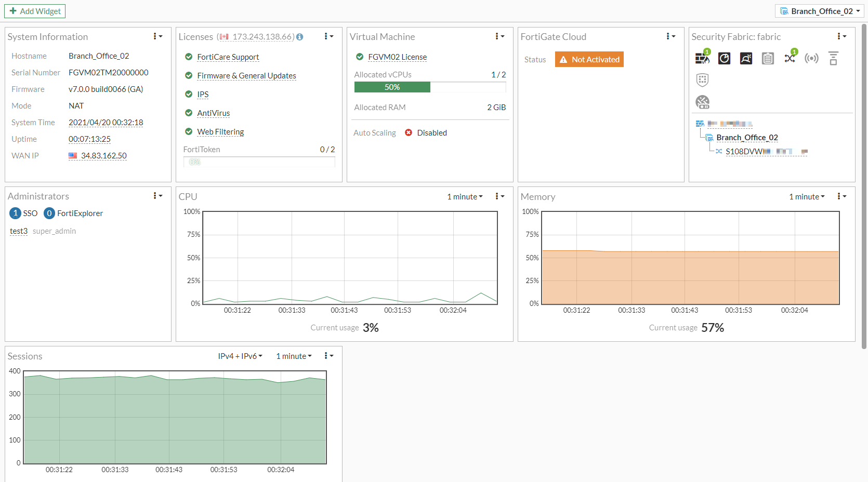868x482 pixels.
Task: Click the FortiGate firewall icon in Security Fabric
Action: 702,59
